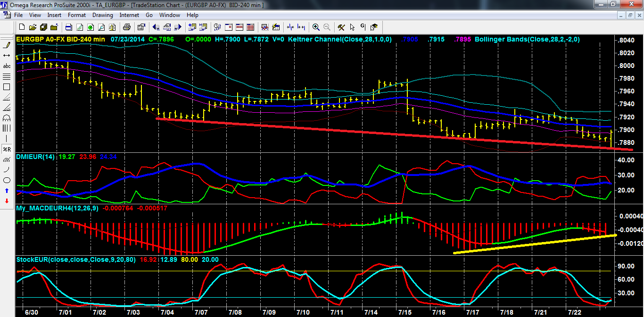Open the Insert menu

[54, 15]
